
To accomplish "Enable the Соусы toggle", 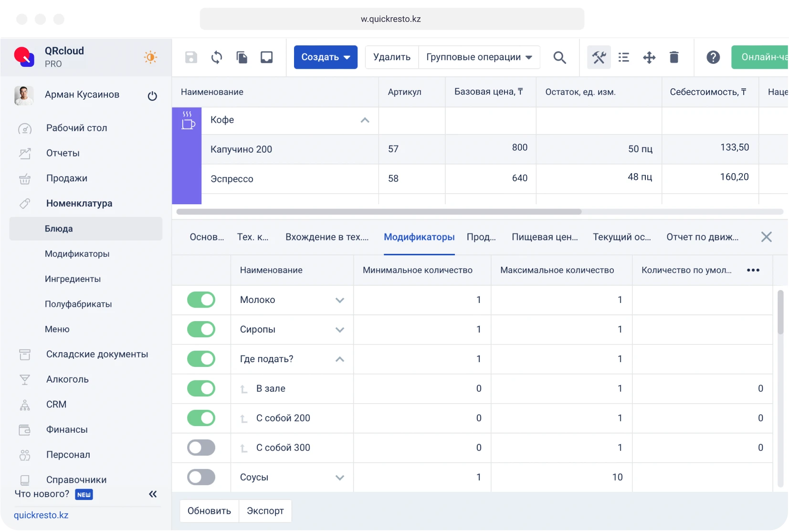I will [x=201, y=477].
